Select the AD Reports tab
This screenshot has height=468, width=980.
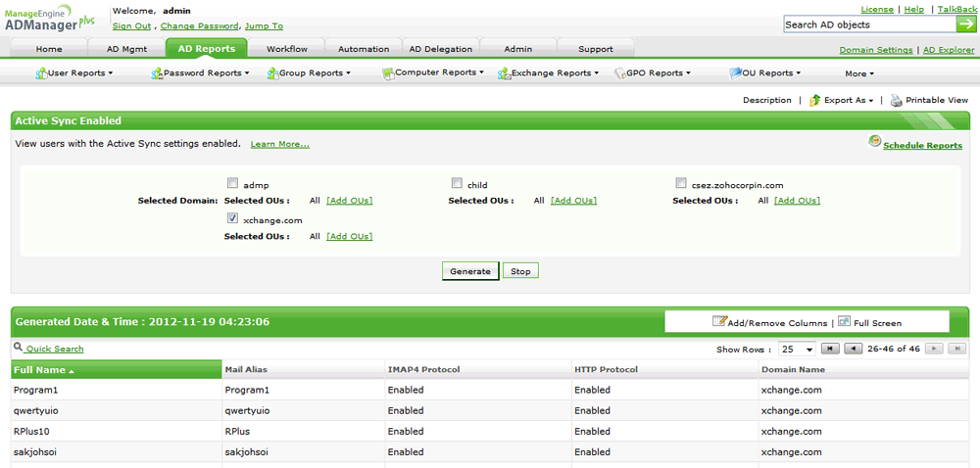click(206, 49)
